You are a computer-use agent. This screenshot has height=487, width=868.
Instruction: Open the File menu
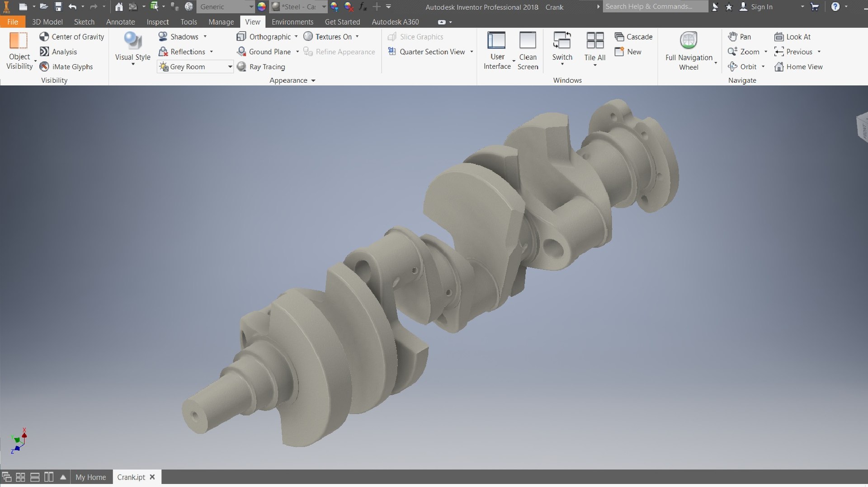[13, 22]
